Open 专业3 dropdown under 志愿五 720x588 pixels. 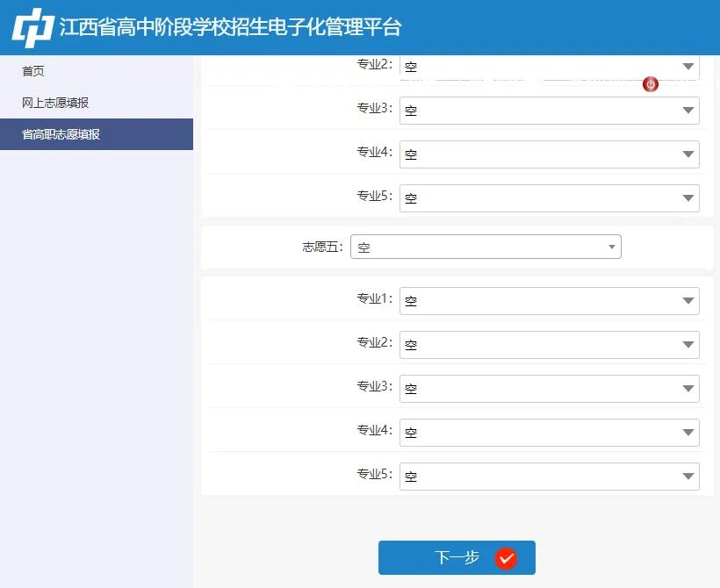[550, 389]
